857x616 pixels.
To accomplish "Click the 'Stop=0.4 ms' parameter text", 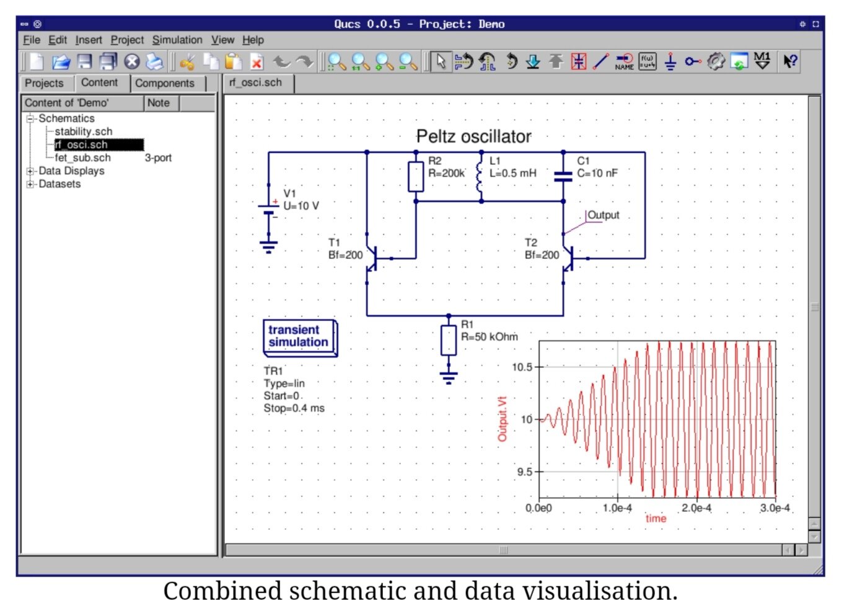I will click(294, 408).
